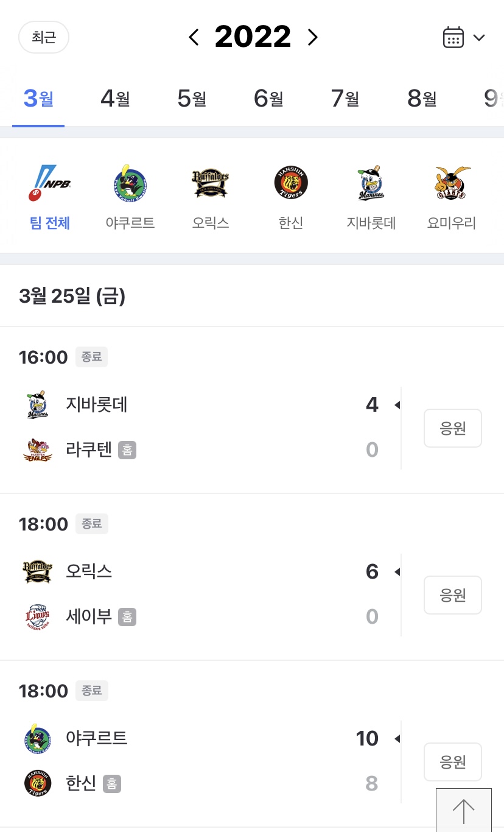The image size is (504, 832).
Task: Filter by Chiba Lotte Marines logo
Action: click(x=371, y=183)
